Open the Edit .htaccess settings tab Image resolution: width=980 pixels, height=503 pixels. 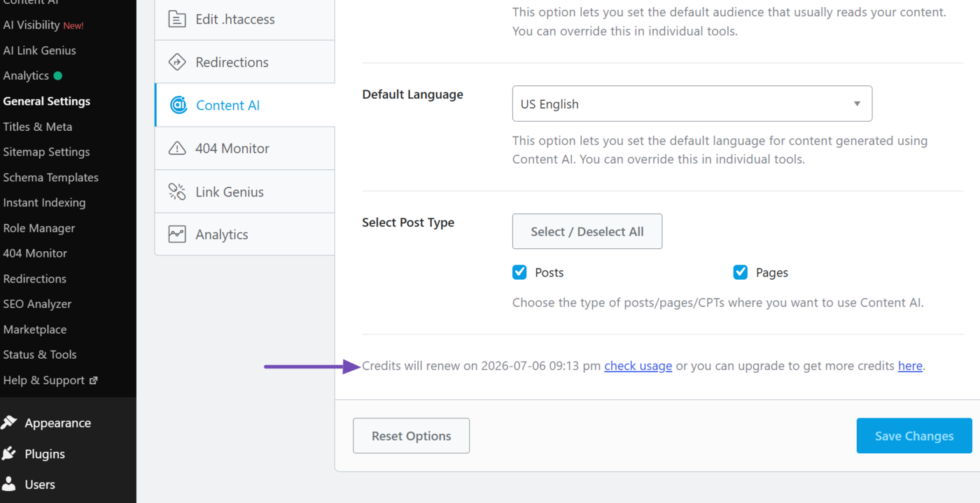244,19
